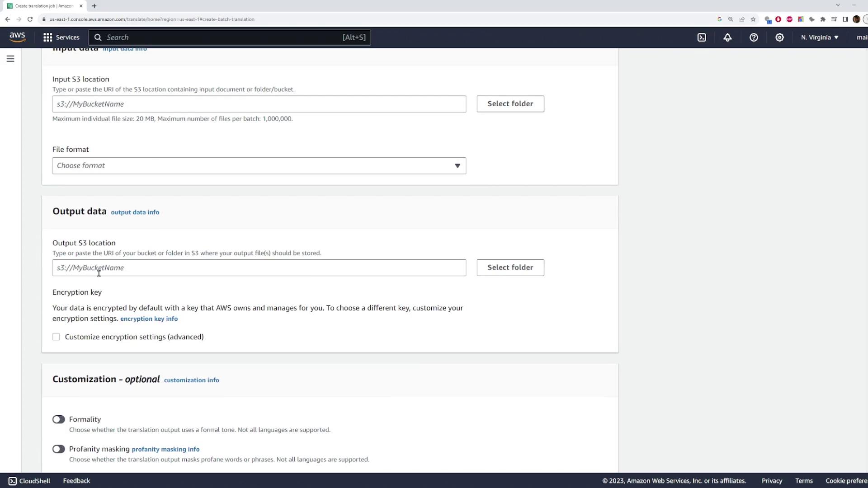
Task: Click the Create translation job browser tab
Action: tap(44, 6)
